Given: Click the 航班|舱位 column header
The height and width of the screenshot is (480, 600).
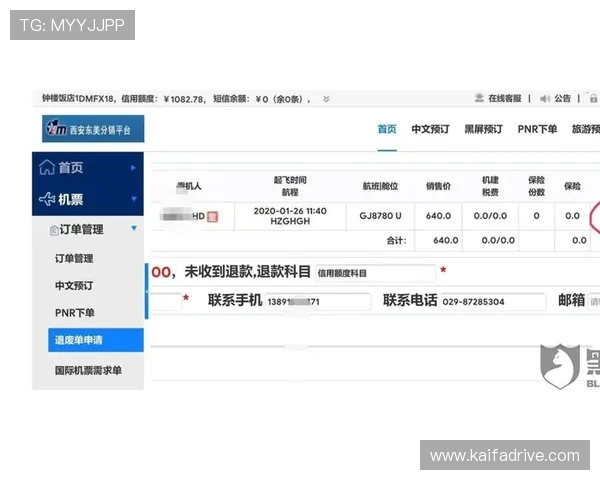Looking at the screenshot, I should (x=380, y=186).
